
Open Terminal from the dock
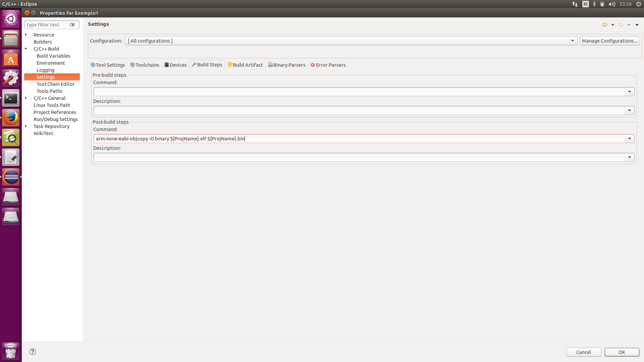point(11,98)
